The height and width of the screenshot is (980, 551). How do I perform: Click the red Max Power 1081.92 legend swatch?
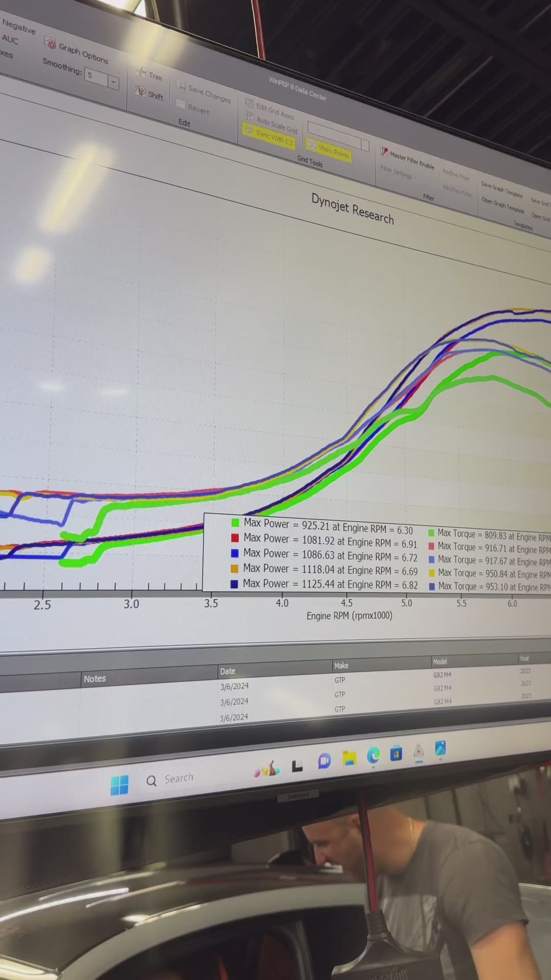pos(235,537)
